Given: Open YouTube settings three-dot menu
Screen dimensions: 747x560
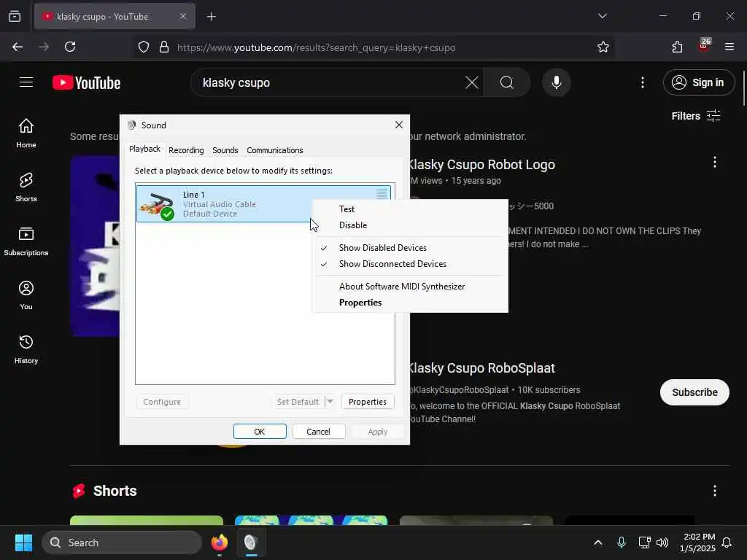Looking at the screenshot, I should click(x=642, y=82).
